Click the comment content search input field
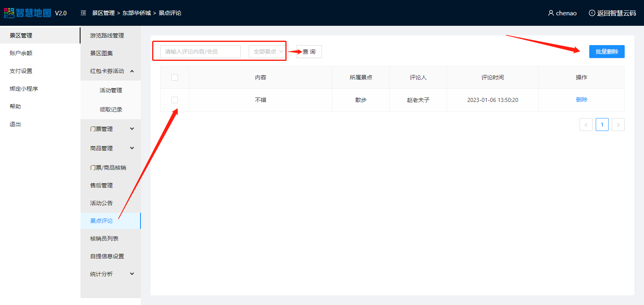 point(200,52)
